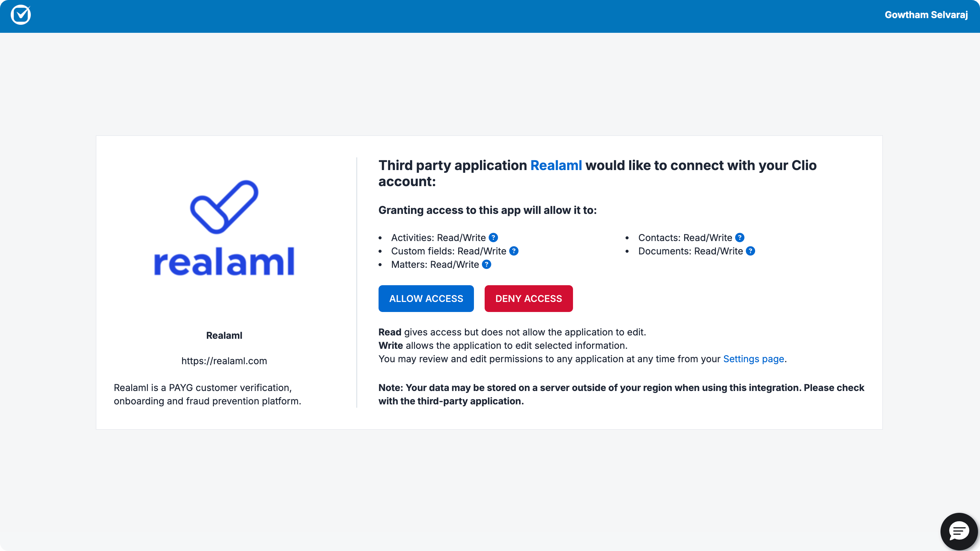The height and width of the screenshot is (551, 980).
Task: Click the Realaml logo image
Action: click(224, 228)
